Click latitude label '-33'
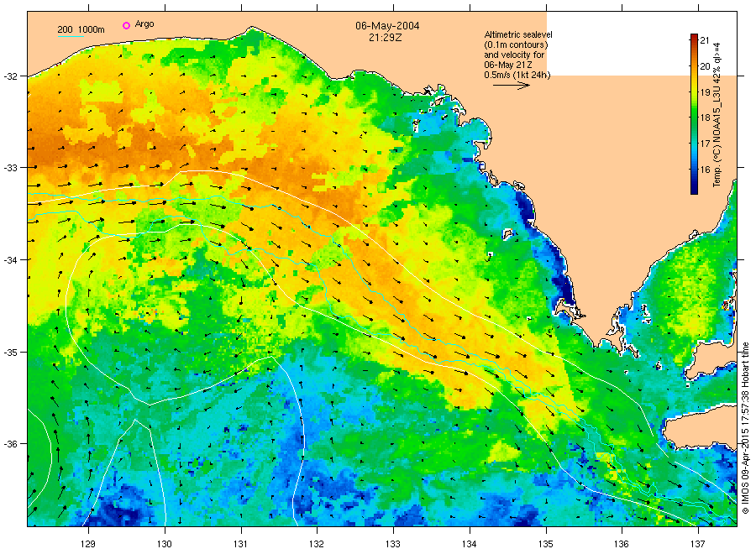This screenshot has width=756, height=554. pos(10,168)
